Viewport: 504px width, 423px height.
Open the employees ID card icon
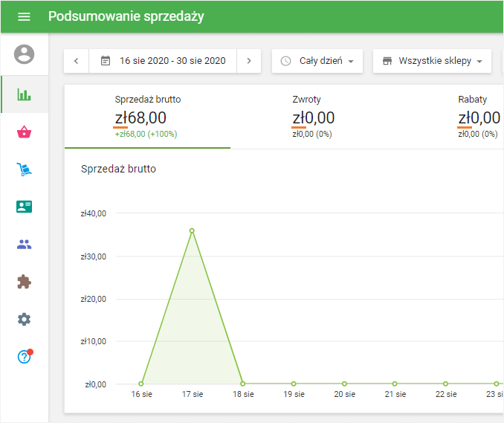(x=25, y=207)
